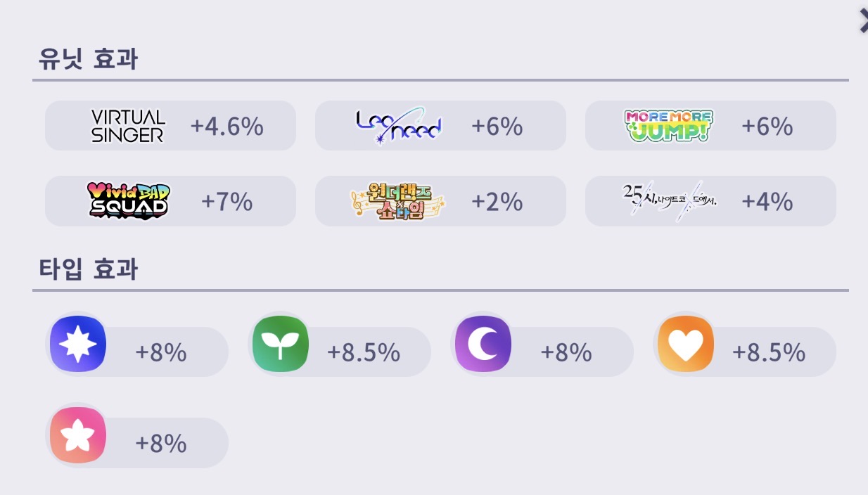This screenshot has height=495, width=868.
Task: Click the 유닛 효과 section heading
Action: [x=88, y=60]
